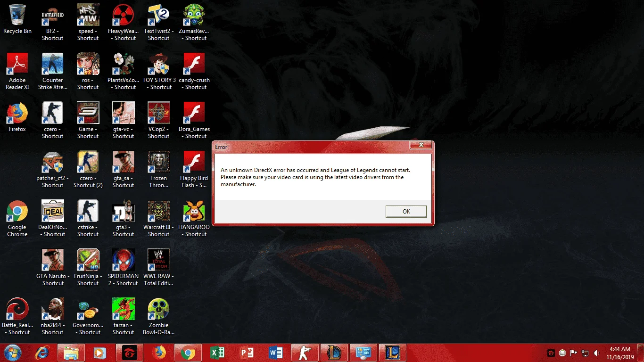This screenshot has height=362, width=644.
Task: Select the Zombie Bowl-O-Ra... desktop icon
Action: pyautogui.click(x=158, y=317)
